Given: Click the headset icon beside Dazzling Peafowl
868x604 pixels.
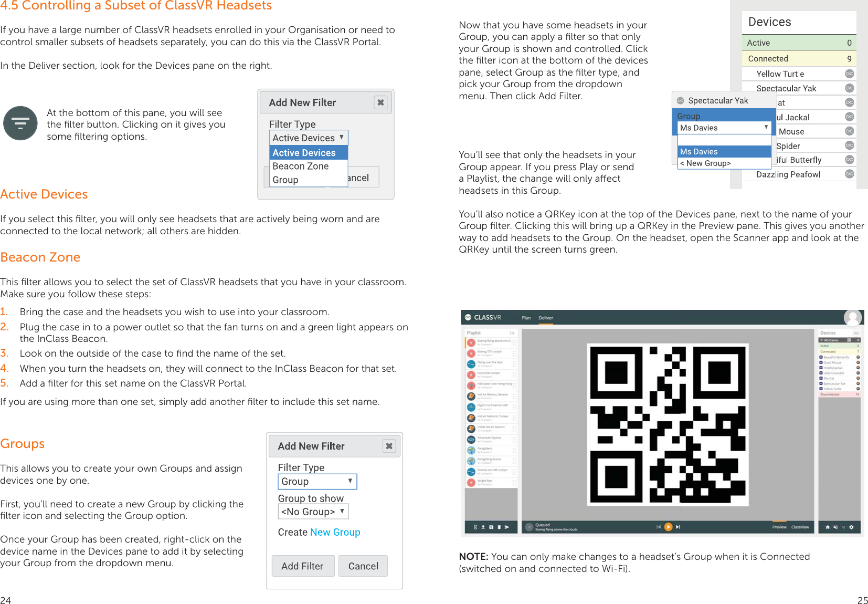Looking at the screenshot, I should click(850, 174).
